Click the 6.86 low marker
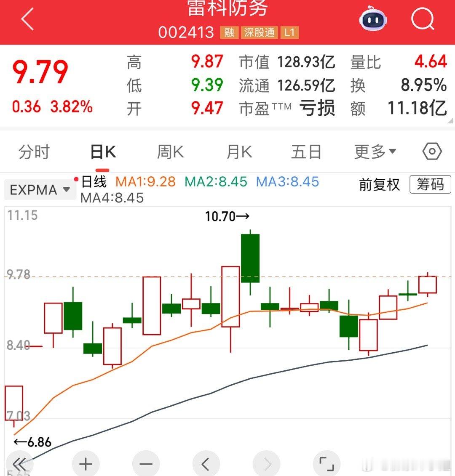The width and height of the screenshot is (455, 476). pos(32,442)
